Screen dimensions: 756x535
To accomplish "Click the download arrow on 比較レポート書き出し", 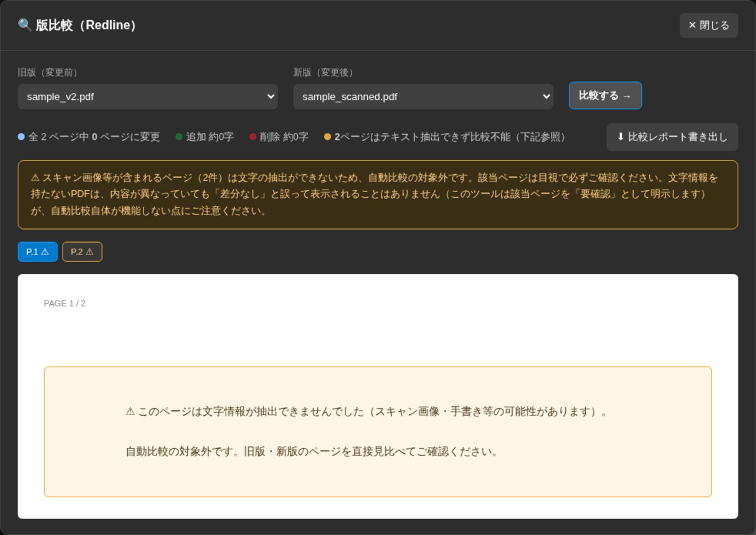I will point(621,137).
